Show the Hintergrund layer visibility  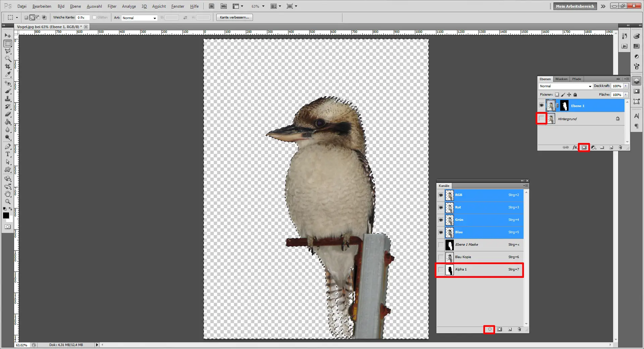click(542, 118)
